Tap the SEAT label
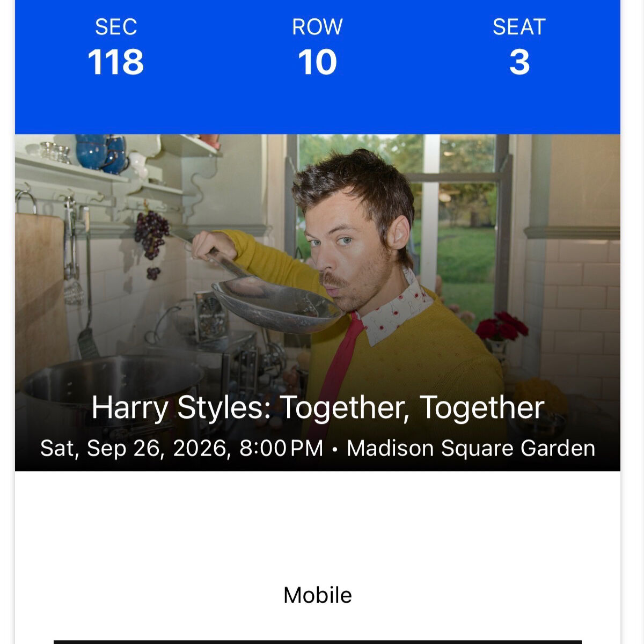 click(x=519, y=27)
